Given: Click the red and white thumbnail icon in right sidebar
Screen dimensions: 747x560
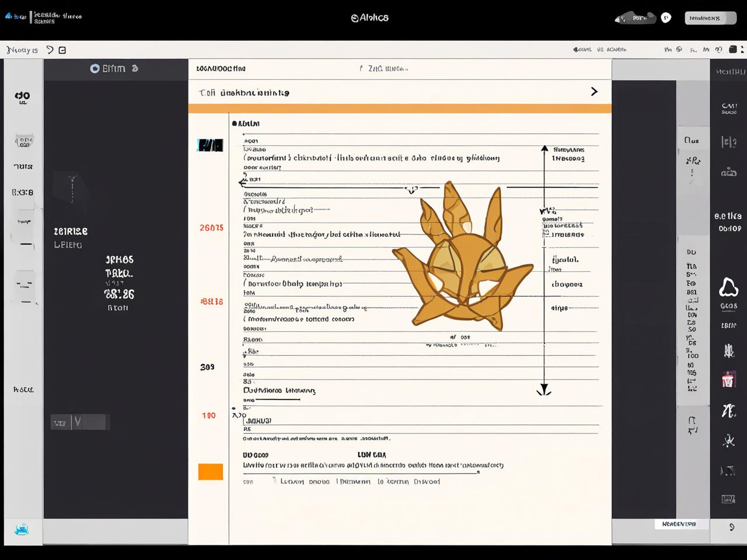Looking at the screenshot, I should [728, 380].
